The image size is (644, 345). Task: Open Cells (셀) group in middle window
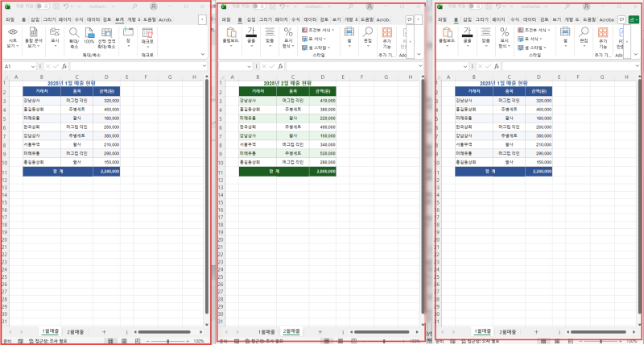[x=349, y=38]
